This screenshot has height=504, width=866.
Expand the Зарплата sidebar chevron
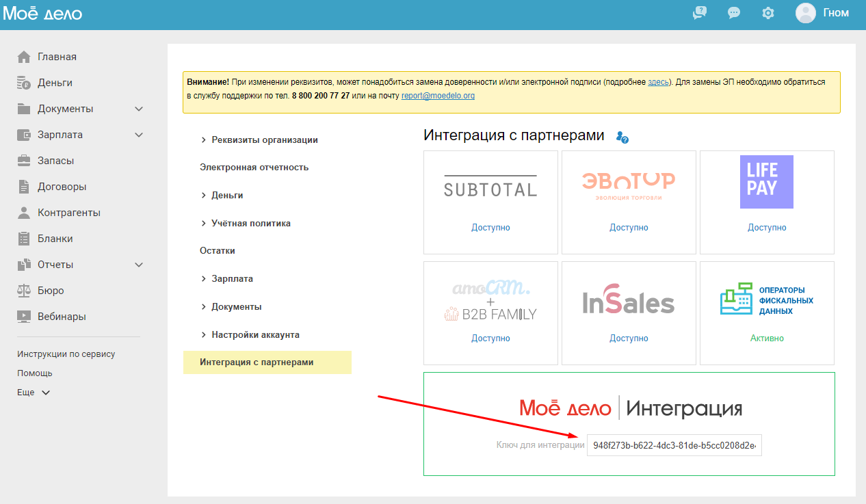click(x=139, y=135)
